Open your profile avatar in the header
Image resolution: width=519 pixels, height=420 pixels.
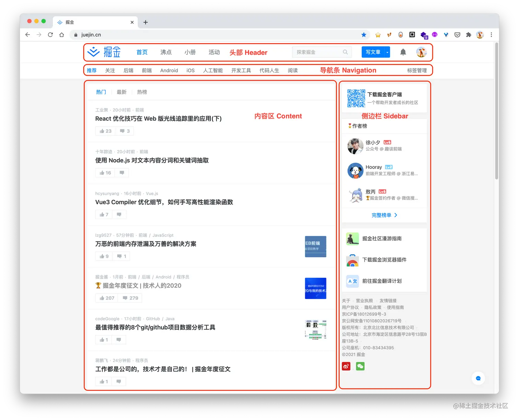coord(422,52)
